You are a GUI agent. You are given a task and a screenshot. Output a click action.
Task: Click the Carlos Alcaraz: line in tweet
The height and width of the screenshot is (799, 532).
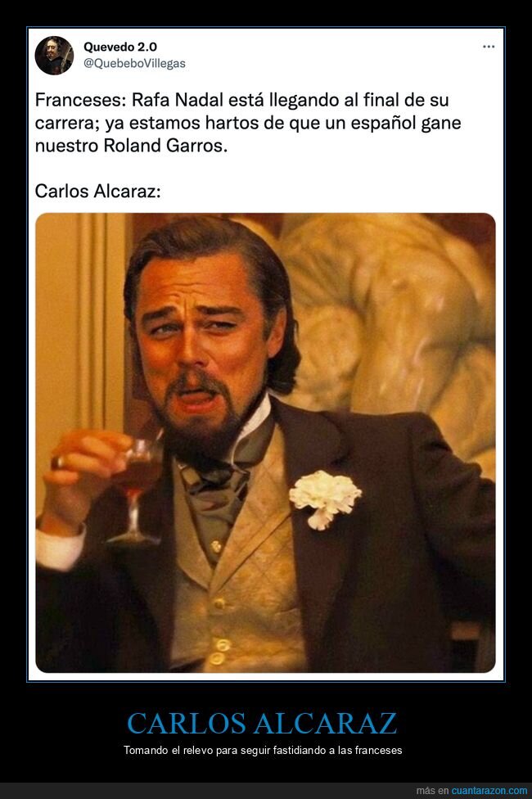click(98, 191)
